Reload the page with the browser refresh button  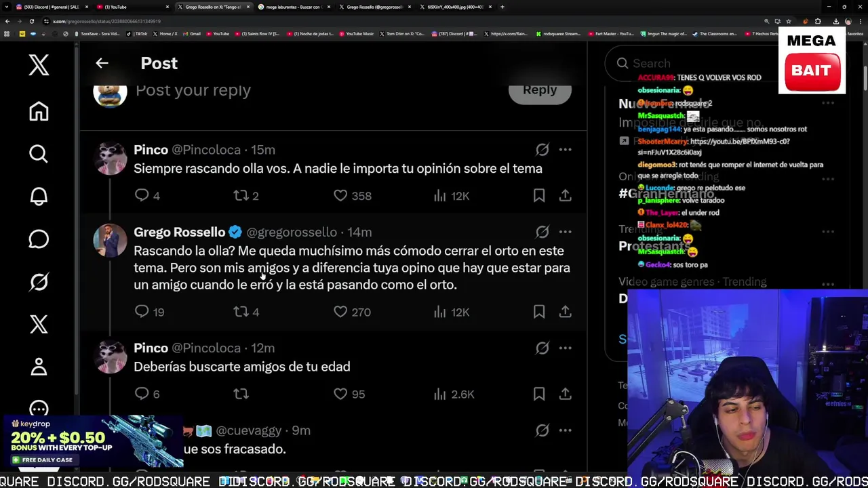point(32,21)
